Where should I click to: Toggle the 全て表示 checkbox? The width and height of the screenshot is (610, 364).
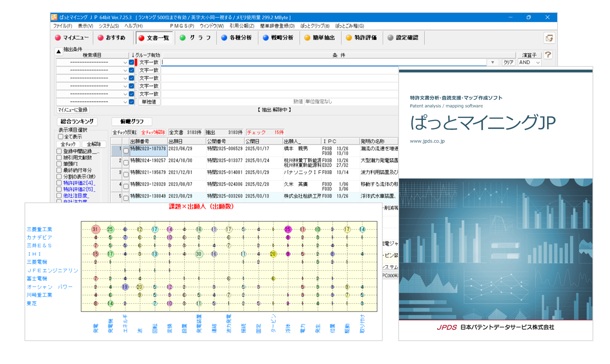(61, 137)
